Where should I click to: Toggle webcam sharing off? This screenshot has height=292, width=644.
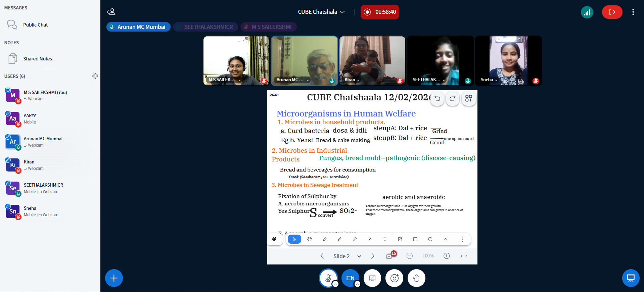(x=350, y=278)
